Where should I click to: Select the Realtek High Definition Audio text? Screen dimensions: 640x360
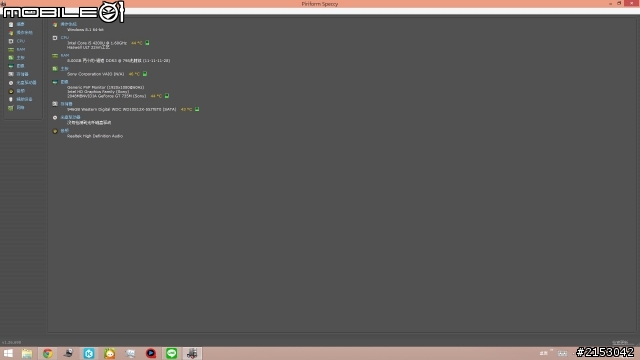[x=95, y=136]
